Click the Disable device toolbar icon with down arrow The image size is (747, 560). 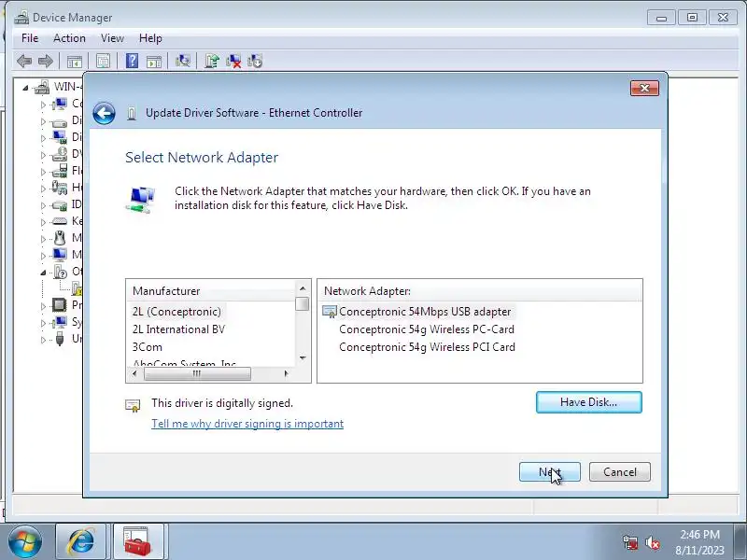click(255, 61)
